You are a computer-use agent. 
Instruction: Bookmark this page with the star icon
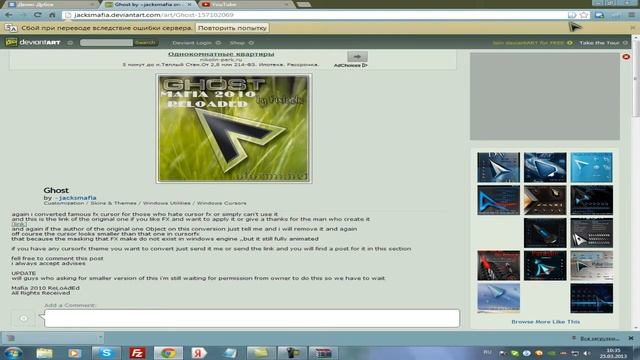[584, 15]
